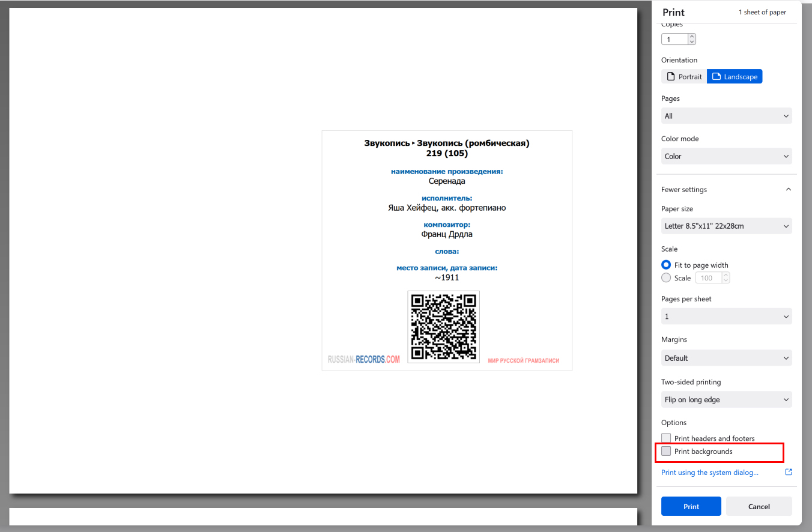Screen dimensions: 812x532
Task: Click the date text '~1911'
Action: point(447,277)
